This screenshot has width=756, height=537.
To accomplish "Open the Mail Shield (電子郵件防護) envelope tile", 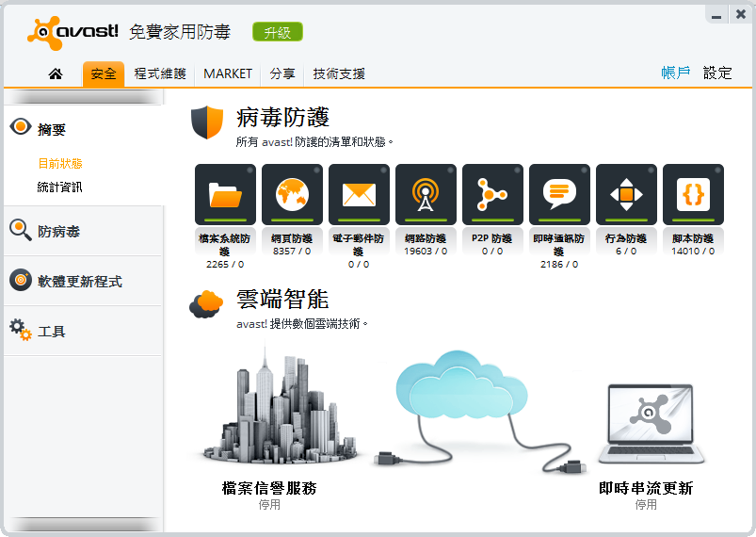I will [359, 194].
